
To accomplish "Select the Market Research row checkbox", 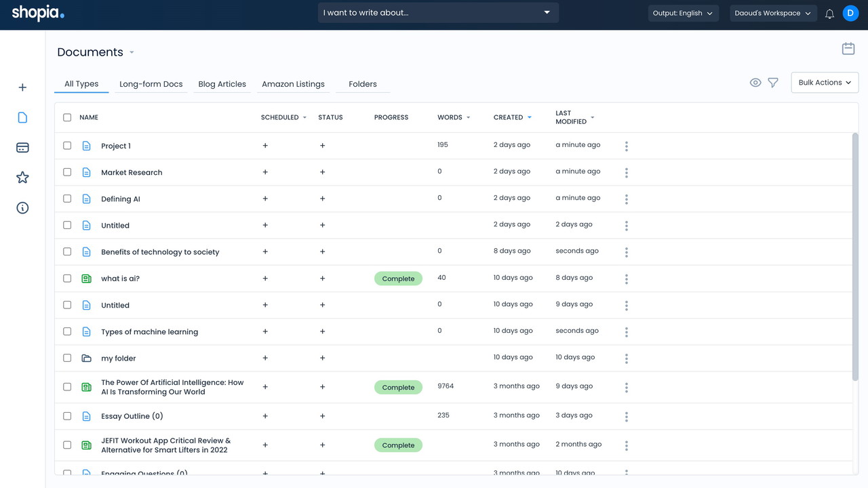I will point(67,172).
